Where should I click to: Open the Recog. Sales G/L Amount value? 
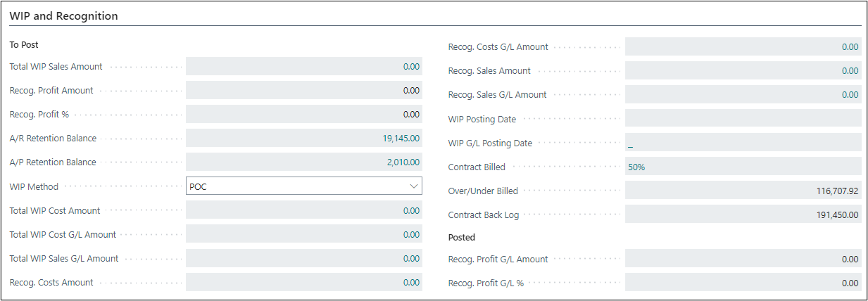(x=850, y=95)
